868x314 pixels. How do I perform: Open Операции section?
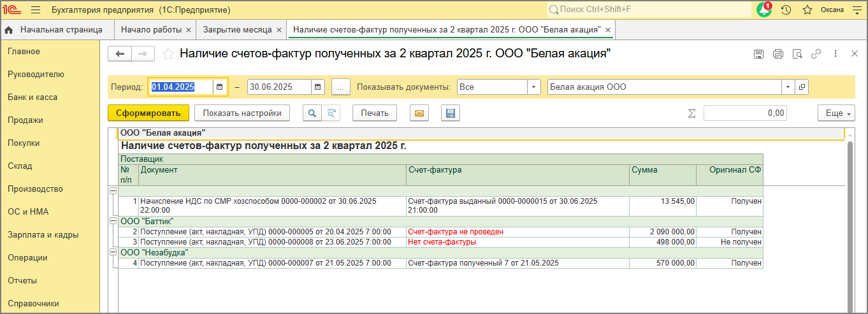tap(27, 258)
